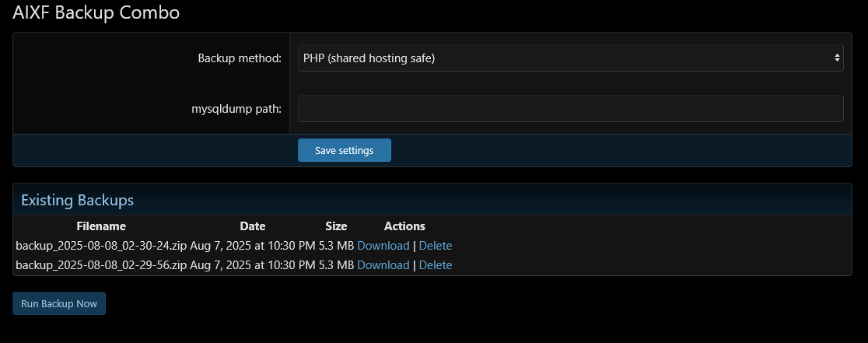Click the Actions column header
The image size is (868, 343).
tap(404, 226)
